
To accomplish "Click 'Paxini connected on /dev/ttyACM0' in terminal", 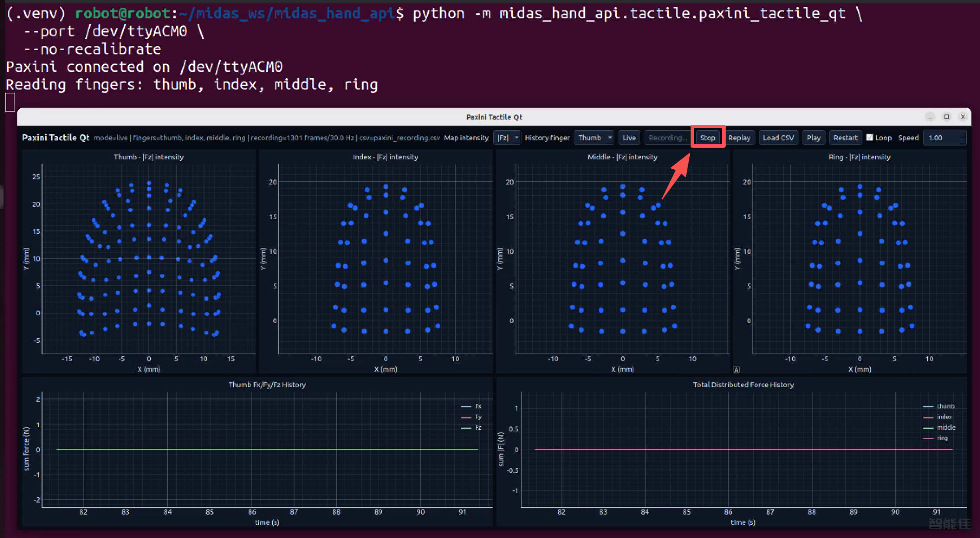I will tap(144, 67).
